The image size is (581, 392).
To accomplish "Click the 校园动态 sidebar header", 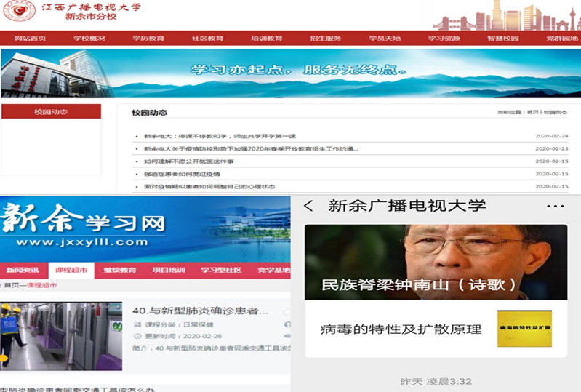I will (51, 112).
